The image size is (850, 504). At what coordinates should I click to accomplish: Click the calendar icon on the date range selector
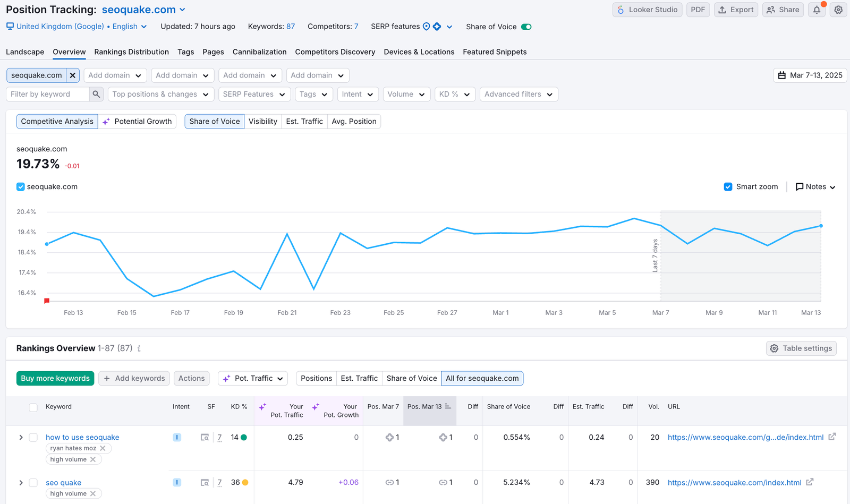[x=781, y=75]
